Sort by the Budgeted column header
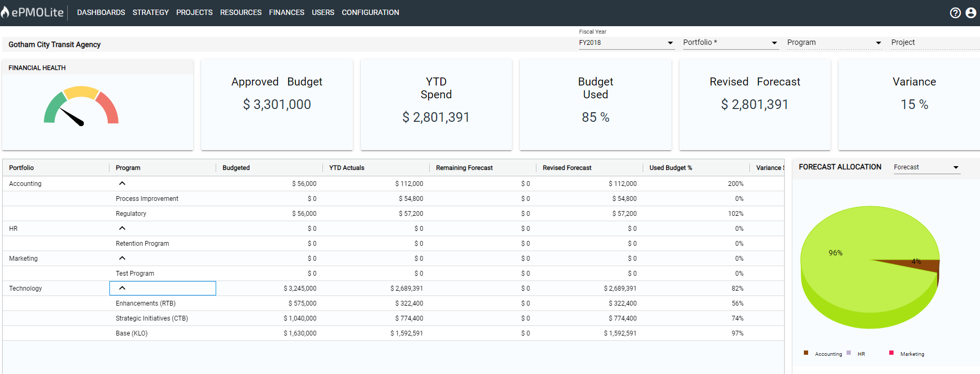Image resolution: width=980 pixels, height=374 pixels. click(x=236, y=168)
